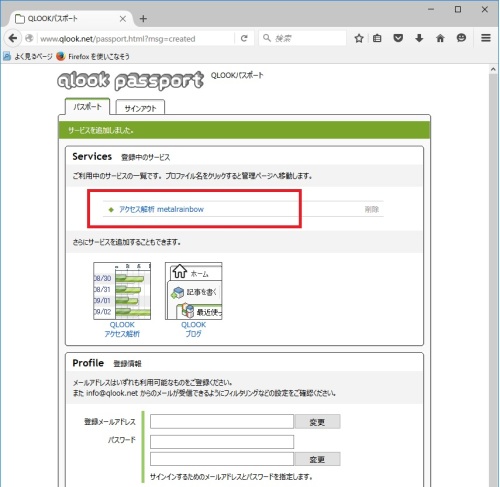This screenshot has width=500, height=487.
Task: Focus the URL address bar
Action: click(x=137, y=39)
